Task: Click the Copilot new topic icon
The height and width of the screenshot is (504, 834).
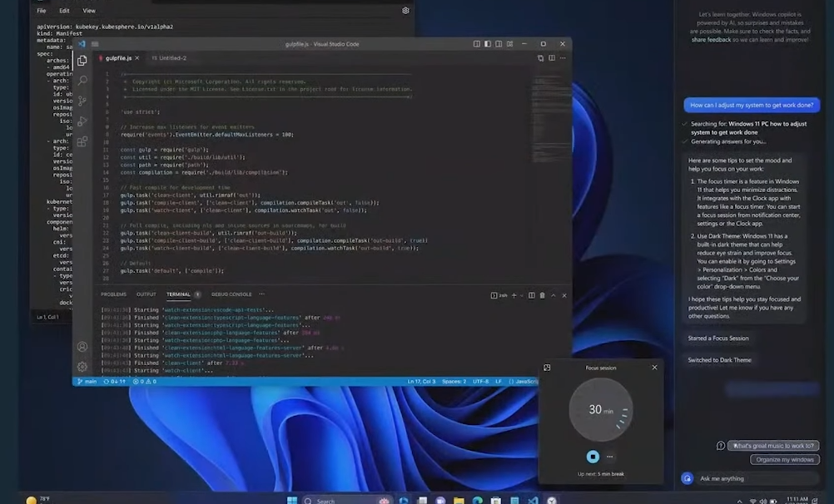Action: 687,478
